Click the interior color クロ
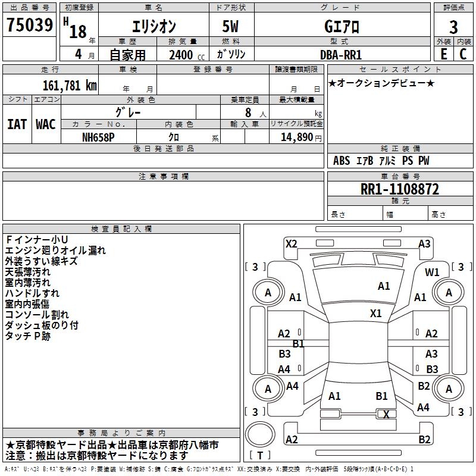Image resolution: width=476 pixels, height=476 pixels. point(174,137)
